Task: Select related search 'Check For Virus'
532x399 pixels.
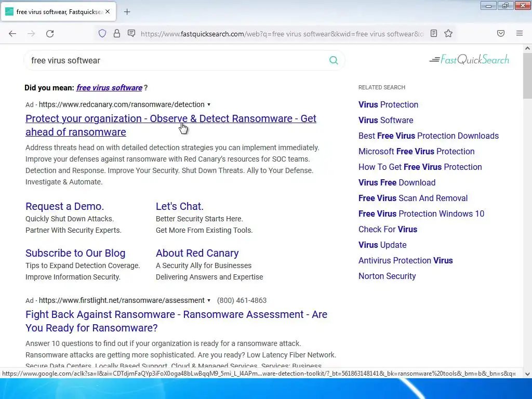Action: pyautogui.click(x=388, y=229)
